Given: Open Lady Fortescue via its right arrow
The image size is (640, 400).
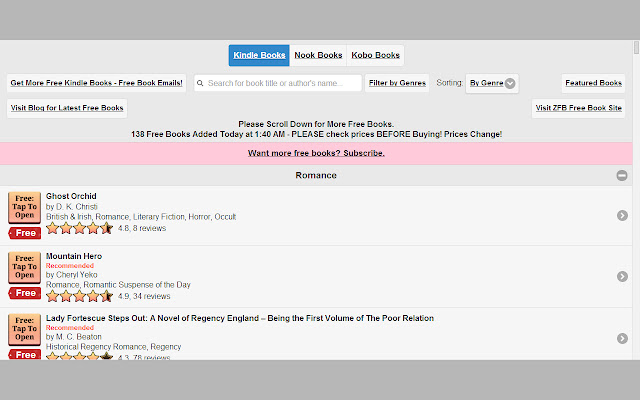Looking at the screenshot, I should (622, 338).
